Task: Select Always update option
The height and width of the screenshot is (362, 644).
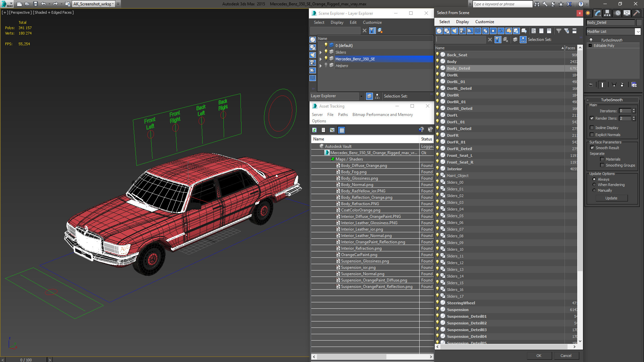Action: 594,179
